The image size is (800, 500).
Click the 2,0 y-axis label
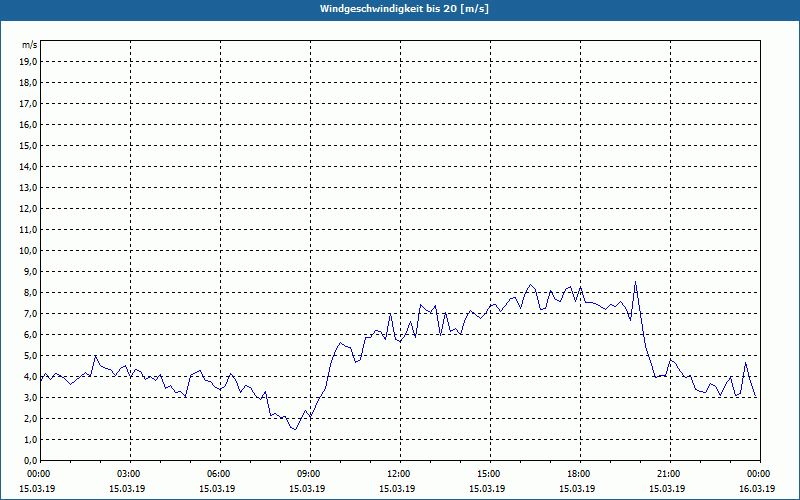(x=30, y=419)
